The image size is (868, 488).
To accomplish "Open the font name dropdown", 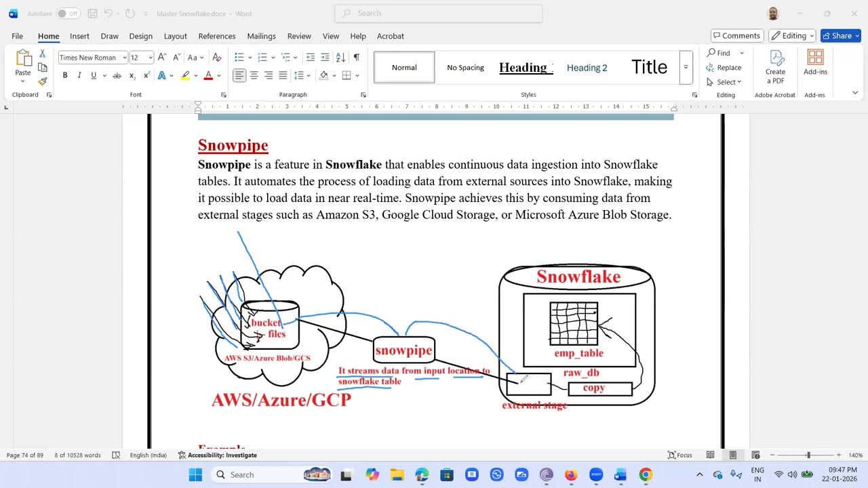I will (x=124, y=58).
